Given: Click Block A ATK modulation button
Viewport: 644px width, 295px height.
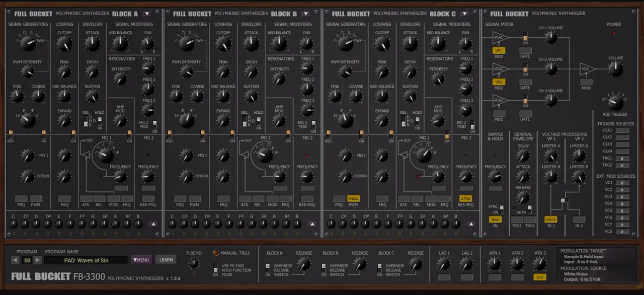Looking at the screenshot, I should [86, 198].
